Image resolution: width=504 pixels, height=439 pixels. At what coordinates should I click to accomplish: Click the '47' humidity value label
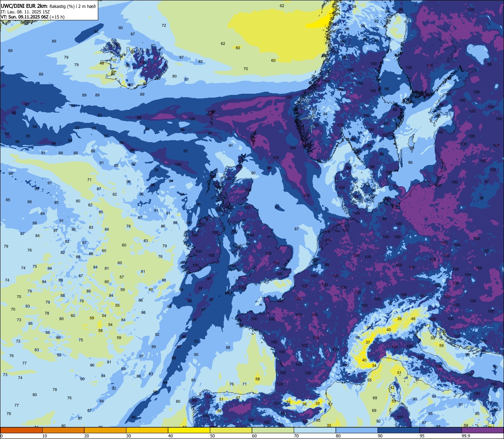[238, 398]
